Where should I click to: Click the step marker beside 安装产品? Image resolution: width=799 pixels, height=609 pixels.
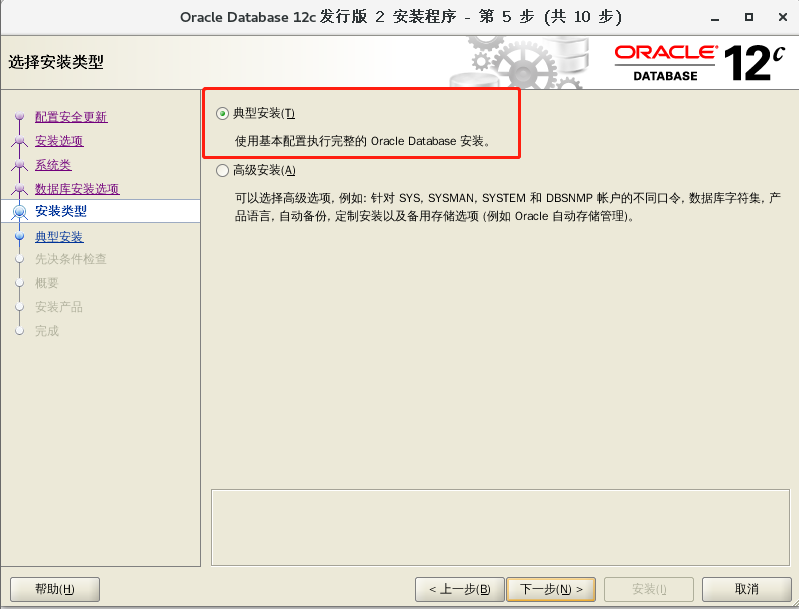19,307
